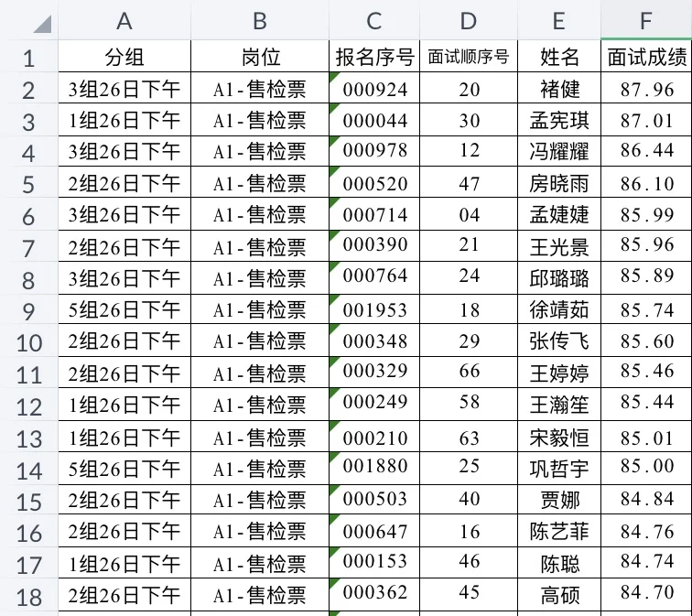The width and height of the screenshot is (692, 616).
Task: Select cell with name 王瀚笙
Action: (x=559, y=405)
